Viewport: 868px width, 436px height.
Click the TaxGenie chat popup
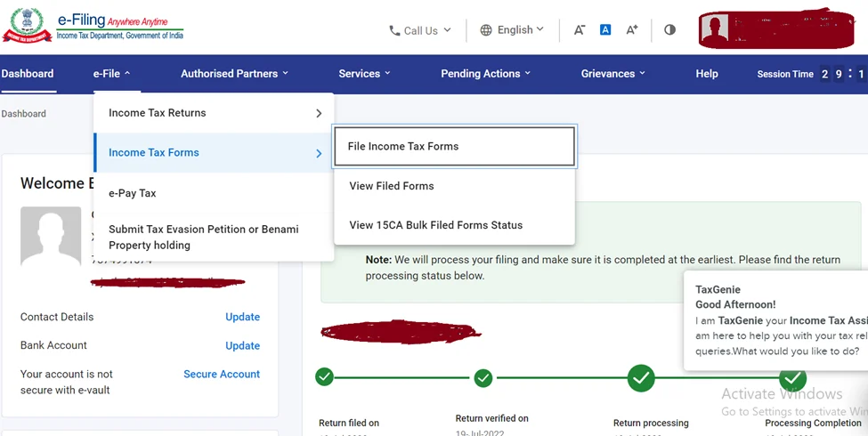[x=775, y=320]
